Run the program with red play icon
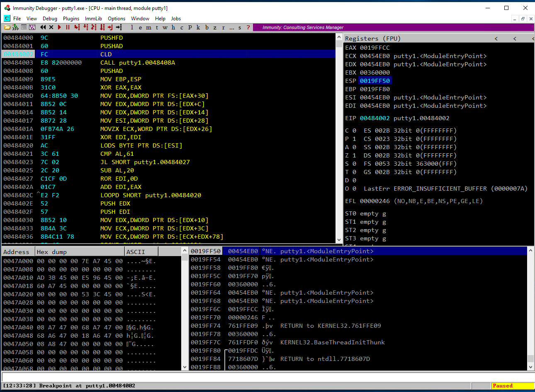The width and height of the screenshot is (535, 392). coord(59,27)
